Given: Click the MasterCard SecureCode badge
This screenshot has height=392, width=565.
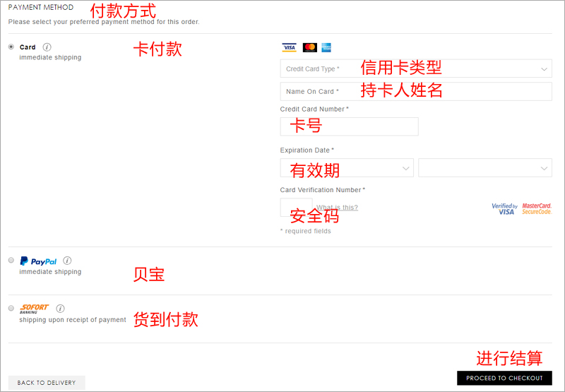Looking at the screenshot, I should [537, 208].
